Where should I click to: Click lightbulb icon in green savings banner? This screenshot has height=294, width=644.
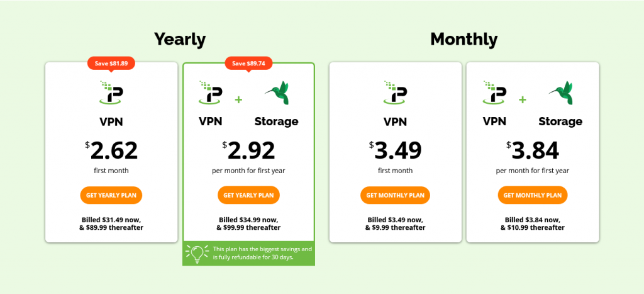coord(196,253)
